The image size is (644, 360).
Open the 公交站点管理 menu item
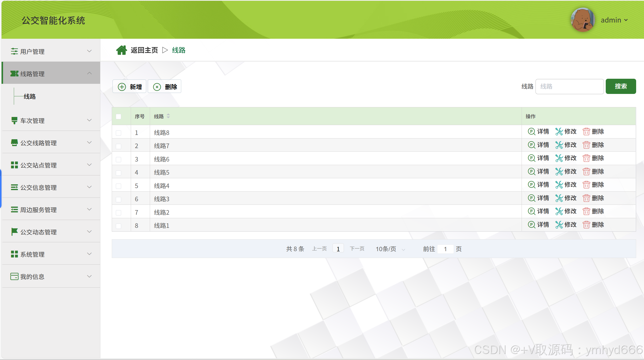pyautogui.click(x=51, y=165)
